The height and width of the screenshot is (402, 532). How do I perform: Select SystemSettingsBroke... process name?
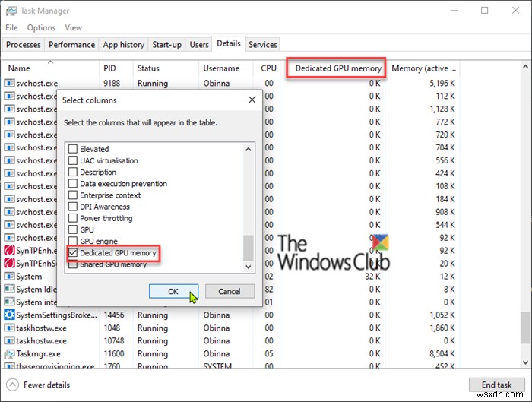[56, 315]
